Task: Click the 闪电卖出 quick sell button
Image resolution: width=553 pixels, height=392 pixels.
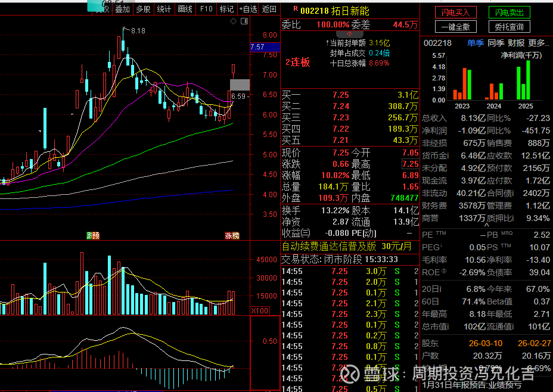Action: click(509, 13)
